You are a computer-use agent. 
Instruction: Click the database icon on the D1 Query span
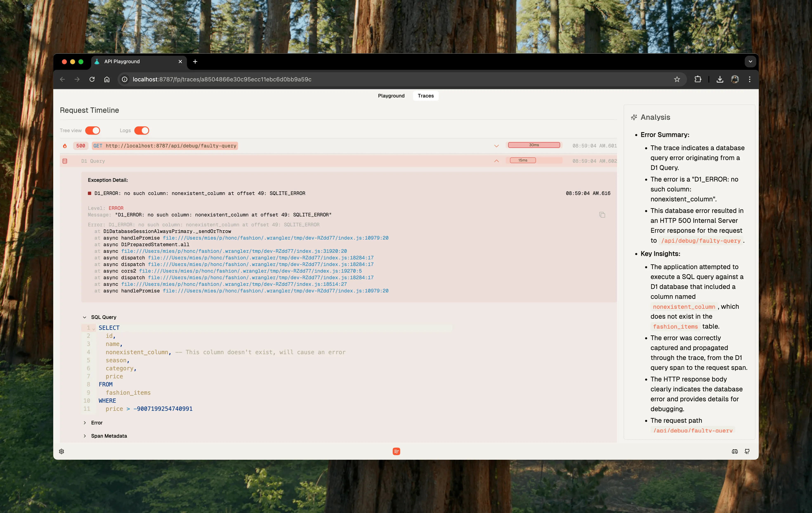(64, 161)
